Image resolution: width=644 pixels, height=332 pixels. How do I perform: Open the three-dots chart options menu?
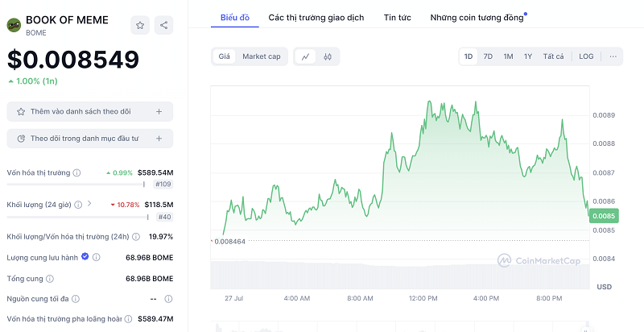pos(613,56)
